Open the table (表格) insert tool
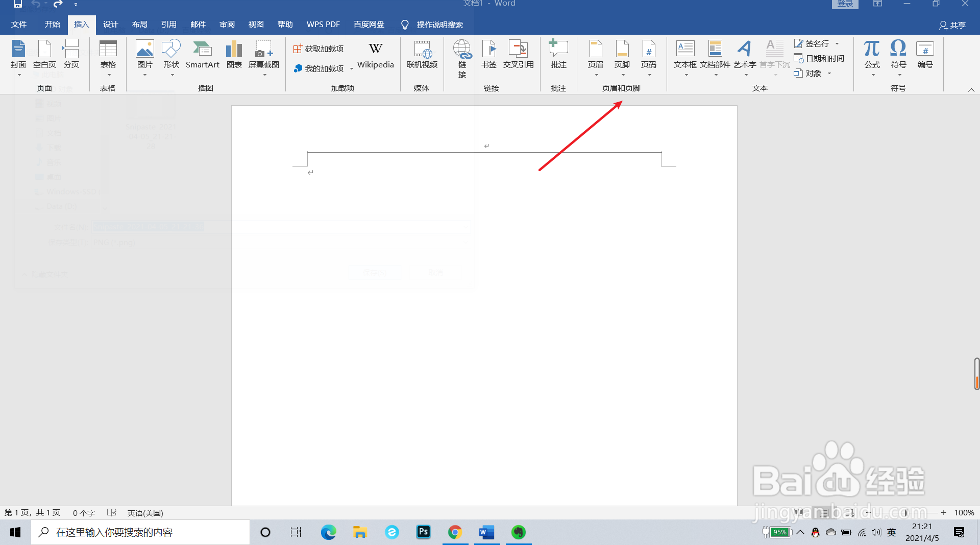Viewport: 980px width, 545px height. [108, 58]
